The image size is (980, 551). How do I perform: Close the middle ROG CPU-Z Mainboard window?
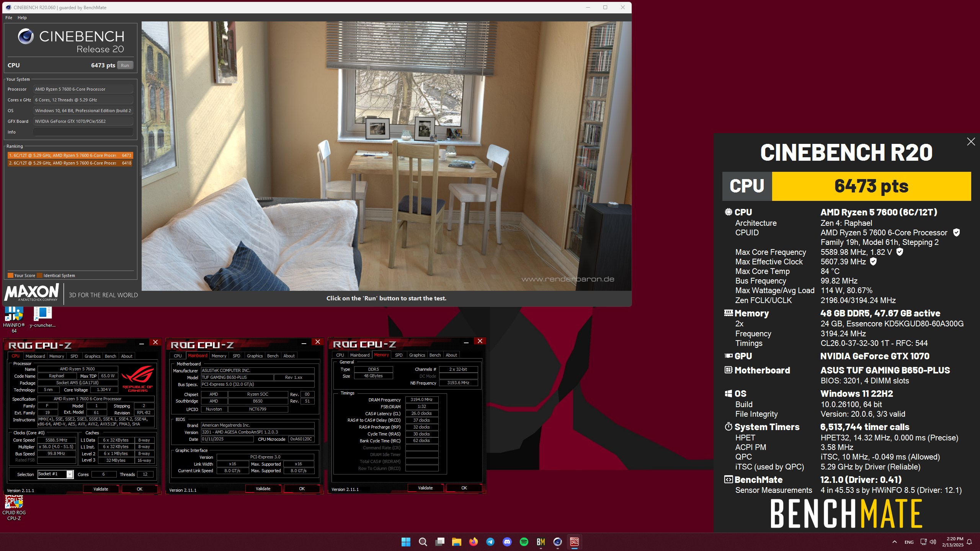(318, 342)
